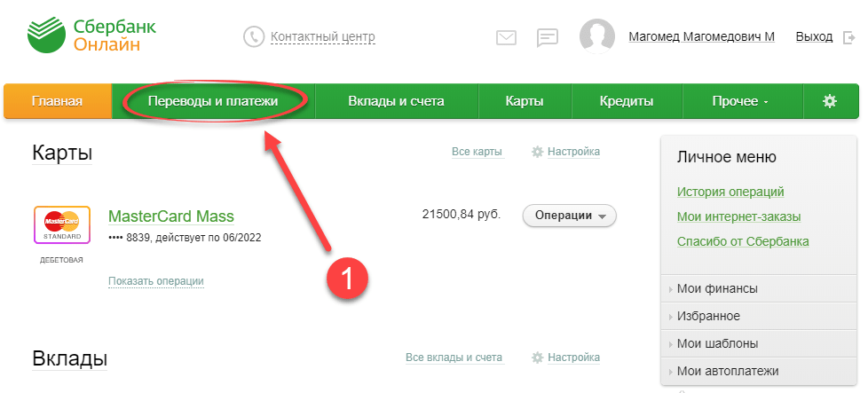Open Спасибо от Сбербанка link

coord(743,242)
